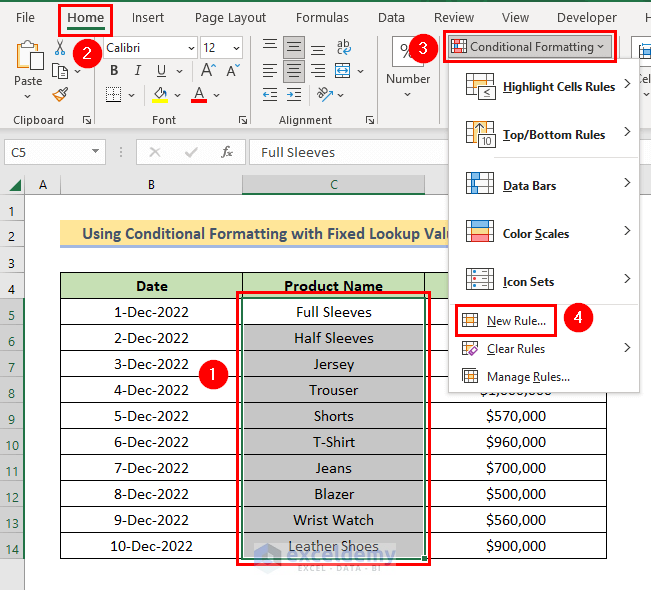
Task: Toggle Underline formatting
Action: click(162, 71)
